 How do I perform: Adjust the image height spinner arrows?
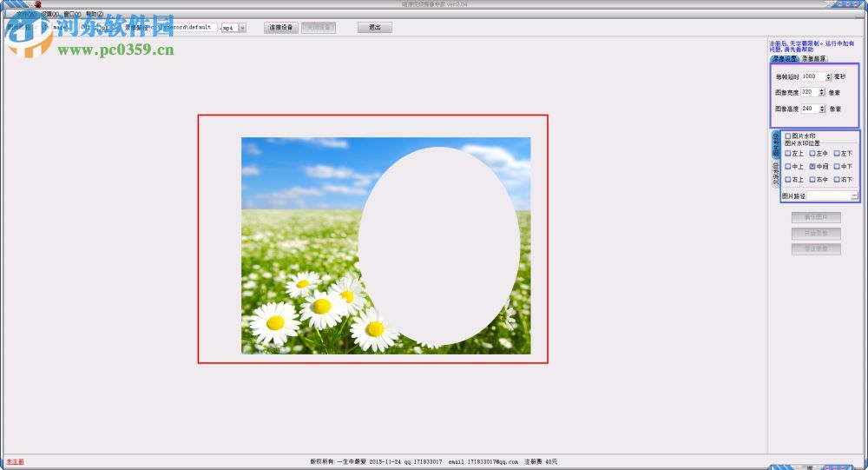point(821,109)
